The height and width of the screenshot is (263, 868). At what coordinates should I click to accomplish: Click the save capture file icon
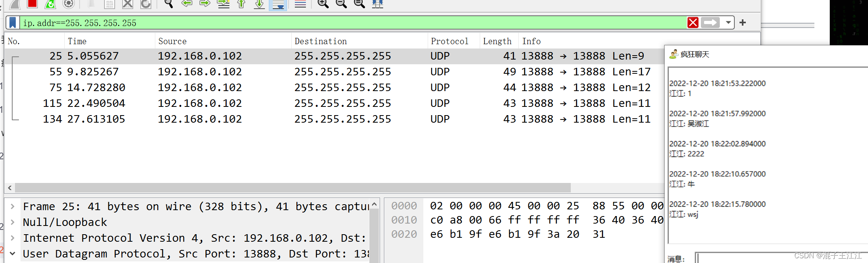(109, 4)
